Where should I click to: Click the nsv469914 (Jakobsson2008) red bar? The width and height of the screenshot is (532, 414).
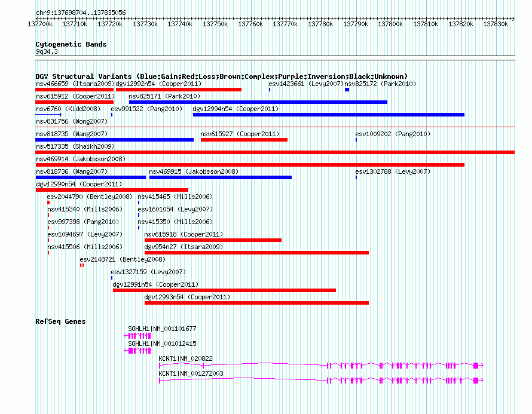250,165
